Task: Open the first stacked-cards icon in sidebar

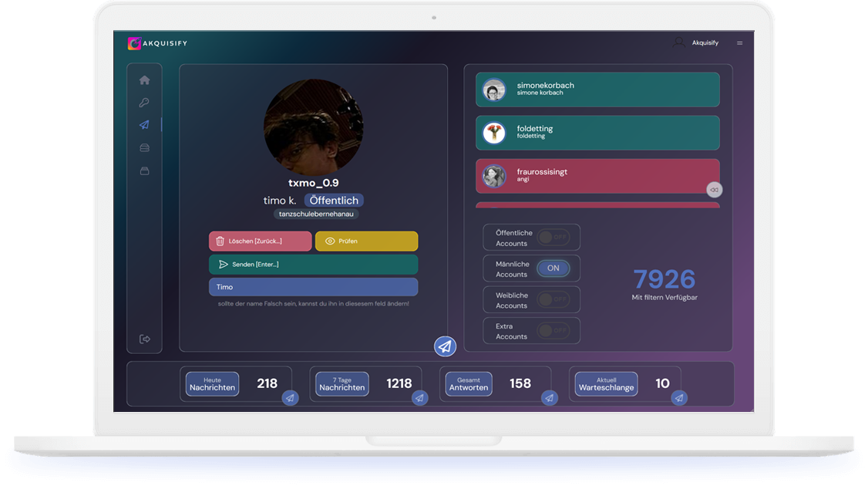Action: point(144,147)
